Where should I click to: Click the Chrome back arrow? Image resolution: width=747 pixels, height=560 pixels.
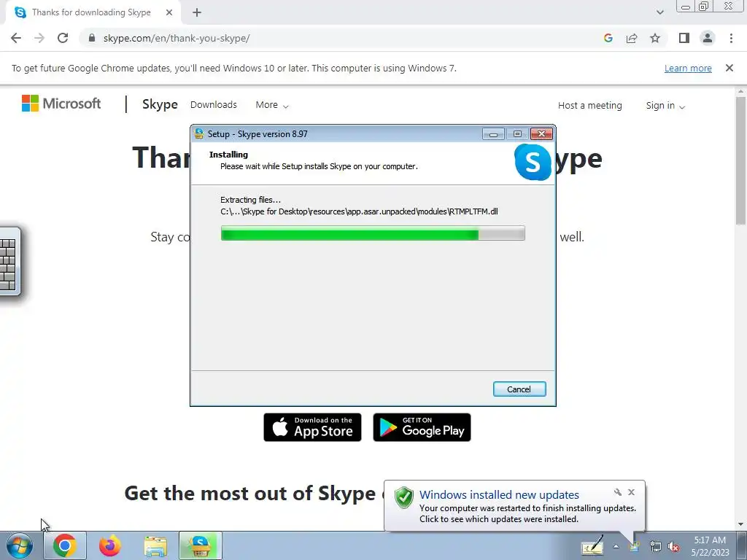(16, 38)
